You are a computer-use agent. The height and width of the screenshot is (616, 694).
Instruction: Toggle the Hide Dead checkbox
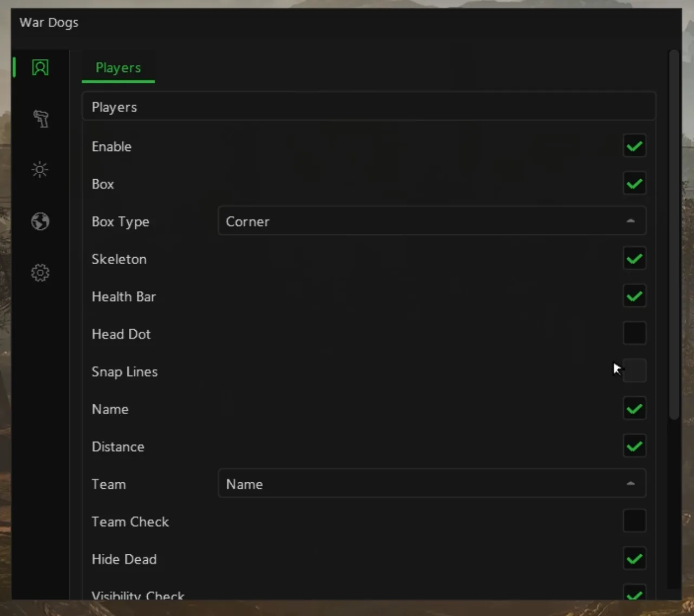pos(634,559)
